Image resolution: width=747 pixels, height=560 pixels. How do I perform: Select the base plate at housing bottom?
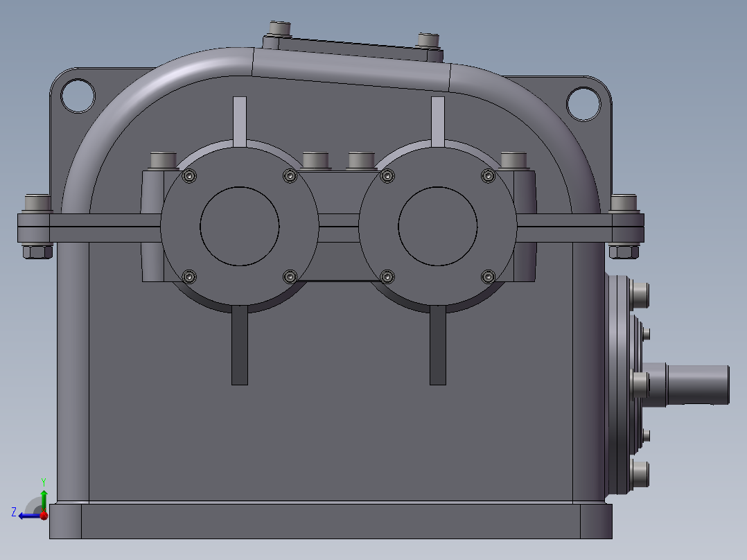pos(331,521)
